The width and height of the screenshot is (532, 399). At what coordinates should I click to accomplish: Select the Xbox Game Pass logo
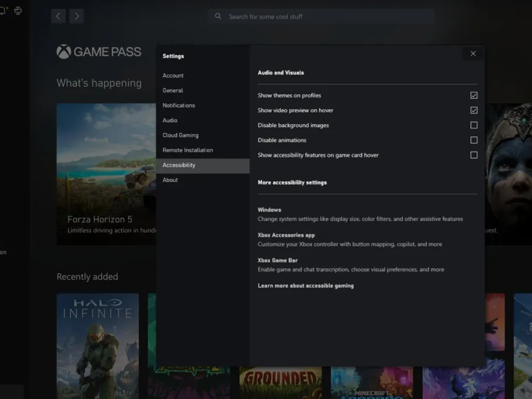pos(98,52)
